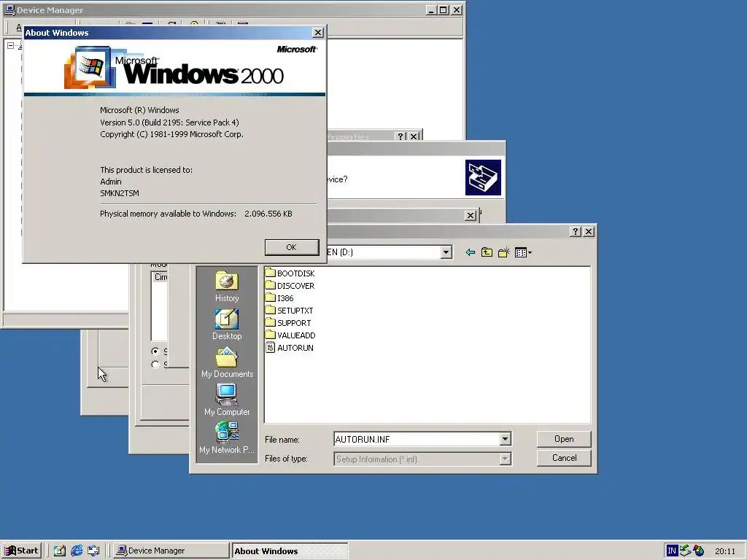Select the second radio button option

(x=155, y=365)
